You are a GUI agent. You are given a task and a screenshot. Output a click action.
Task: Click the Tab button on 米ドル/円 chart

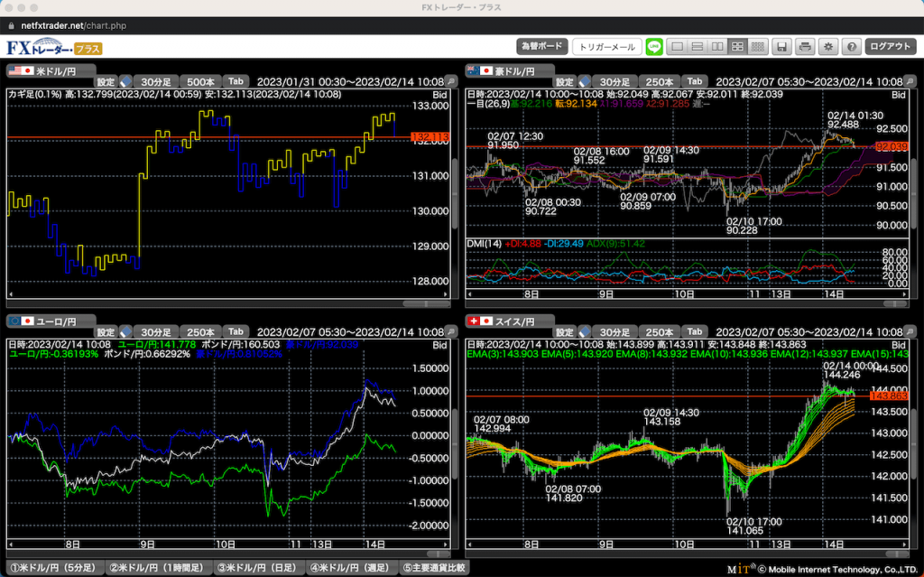[236, 82]
